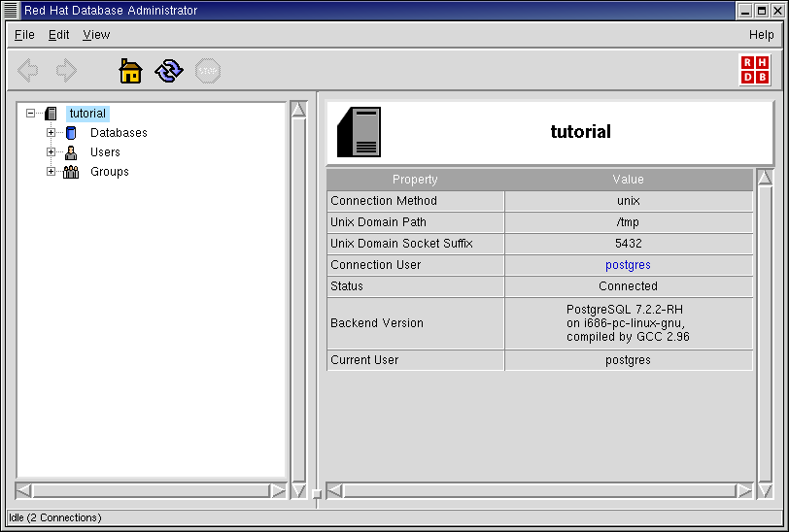Click the Unix Domain Socket Suffix cell
The width and height of the screenshot is (789, 532).
coord(416,244)
